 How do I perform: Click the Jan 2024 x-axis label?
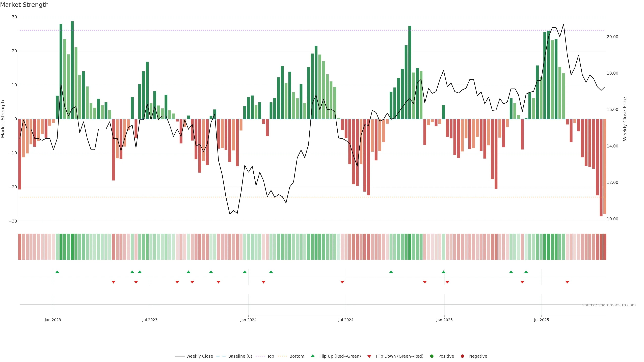coord(248,320)
